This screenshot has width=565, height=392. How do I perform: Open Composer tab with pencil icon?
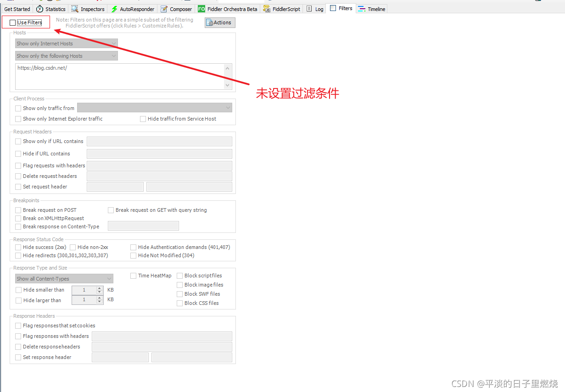point(176,9)
